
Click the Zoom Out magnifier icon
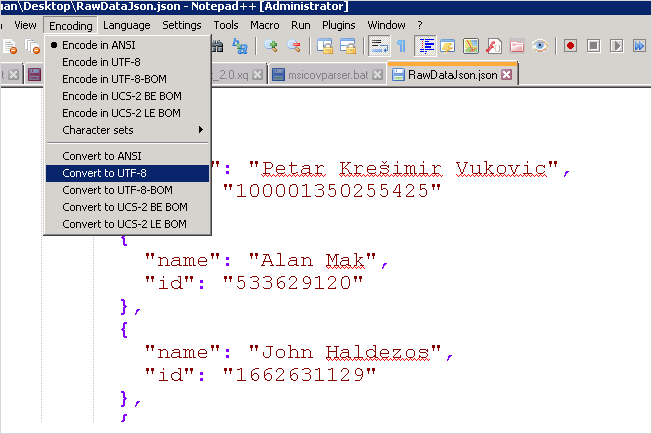[294, 46]
